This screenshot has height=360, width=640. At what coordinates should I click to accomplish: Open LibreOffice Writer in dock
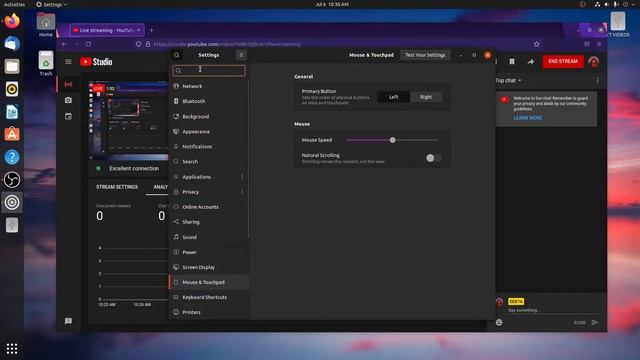point(12,111)
